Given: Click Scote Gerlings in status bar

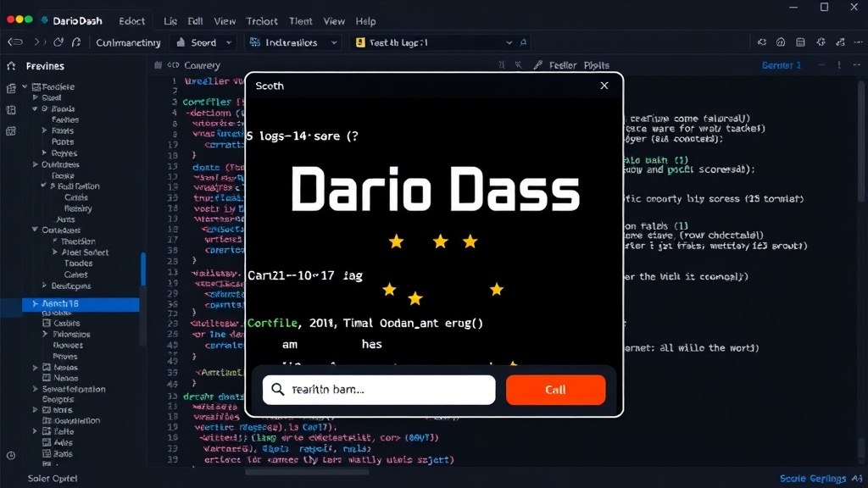Looking at the screenshot, I should pos(813,479).
